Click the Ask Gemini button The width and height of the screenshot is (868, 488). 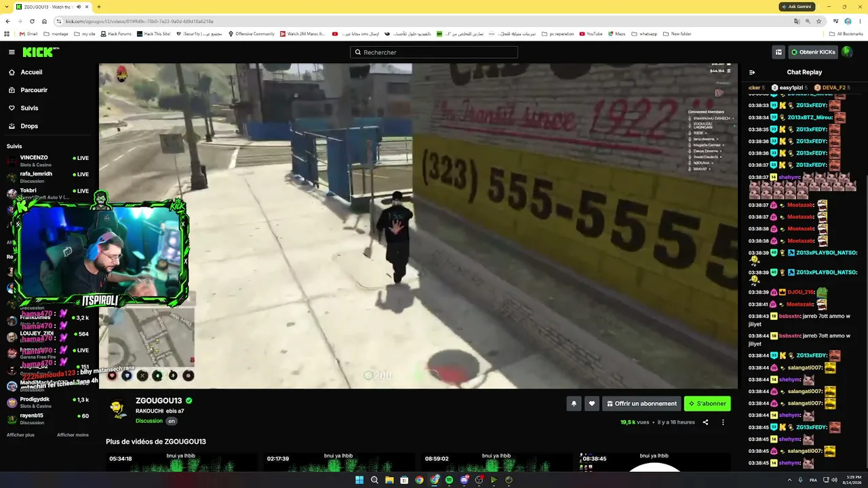797,7
